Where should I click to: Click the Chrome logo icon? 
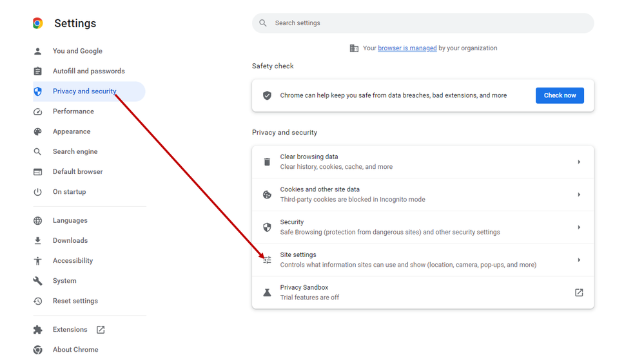(x=38, y=23)
